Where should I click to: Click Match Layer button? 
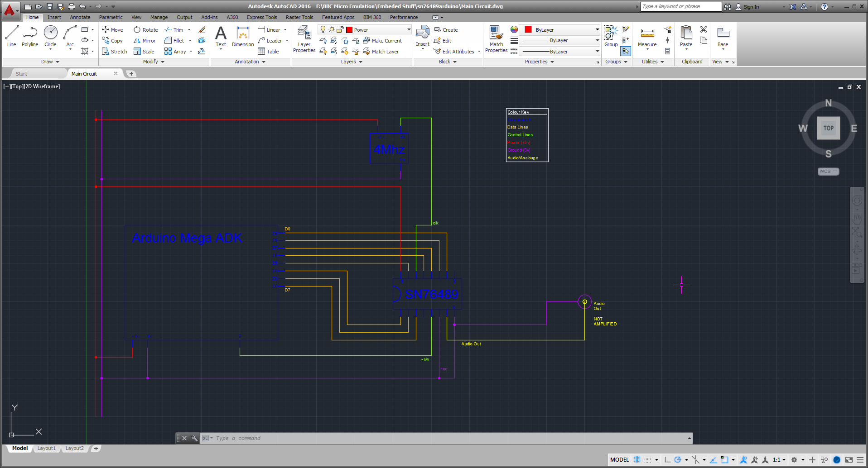381,52
